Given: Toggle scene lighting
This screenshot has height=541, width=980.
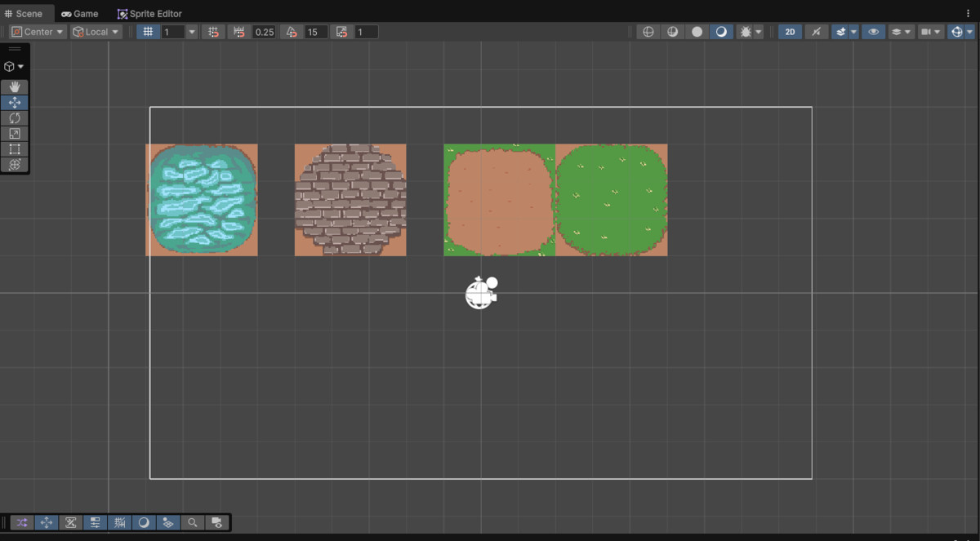Looking at the screenshot, I should 816,32.
